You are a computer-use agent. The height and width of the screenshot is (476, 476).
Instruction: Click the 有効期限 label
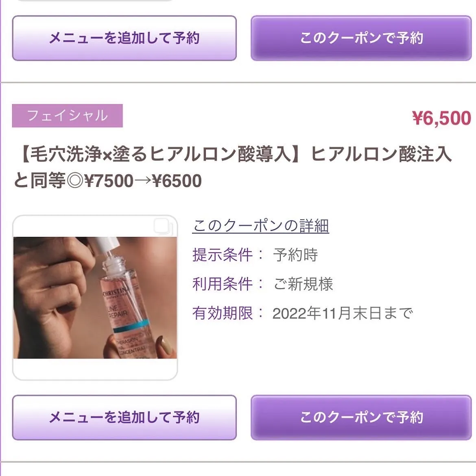point(223,313)
